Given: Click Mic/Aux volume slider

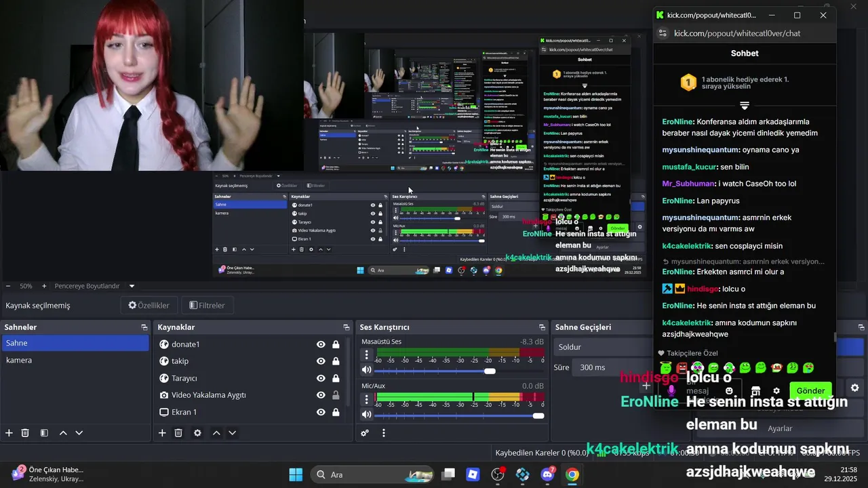Looking at the screenshot, I should click(x=460, y=415).
